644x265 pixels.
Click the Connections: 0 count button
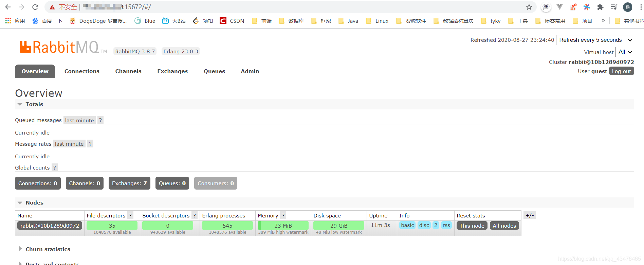click(38, 183)
